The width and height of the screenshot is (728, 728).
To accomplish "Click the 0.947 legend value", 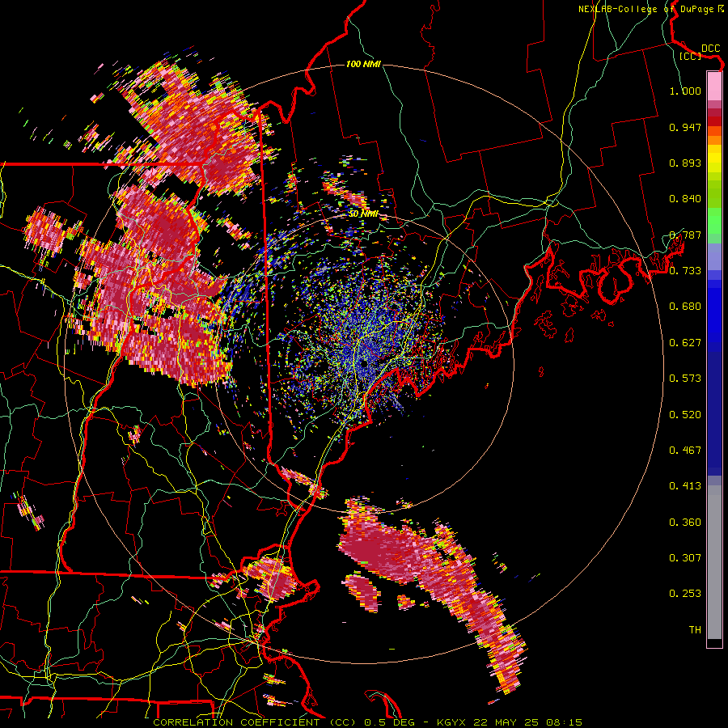I will point(685,127).
